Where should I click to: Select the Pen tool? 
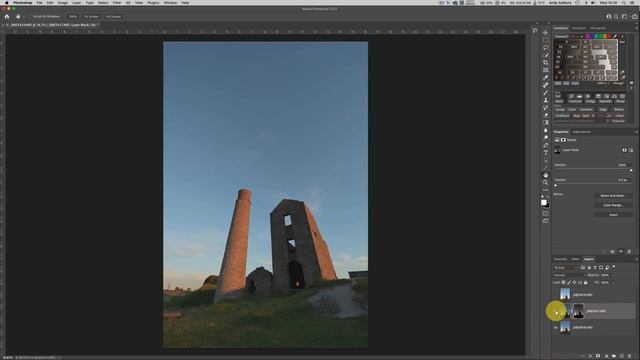coord(546,145)
